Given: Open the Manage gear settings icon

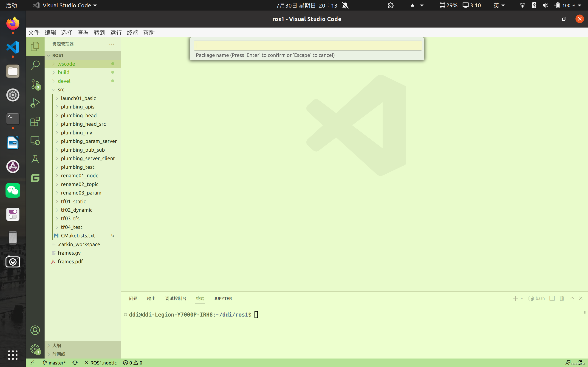Looking at the screenshot, I should 35,349.
